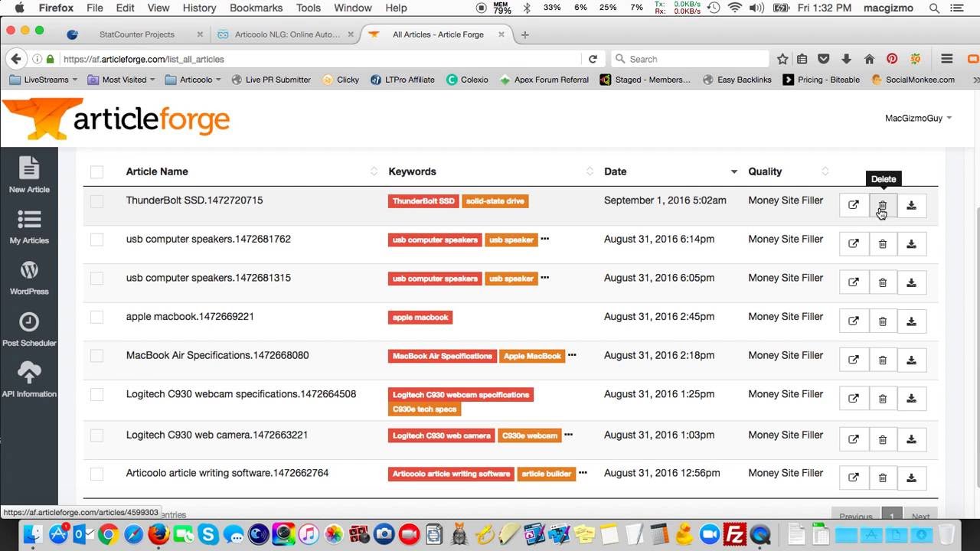Select usb computer speakers.1472681315 checkbox
Screen dimensions: 980x551
(x=96, y=279)
